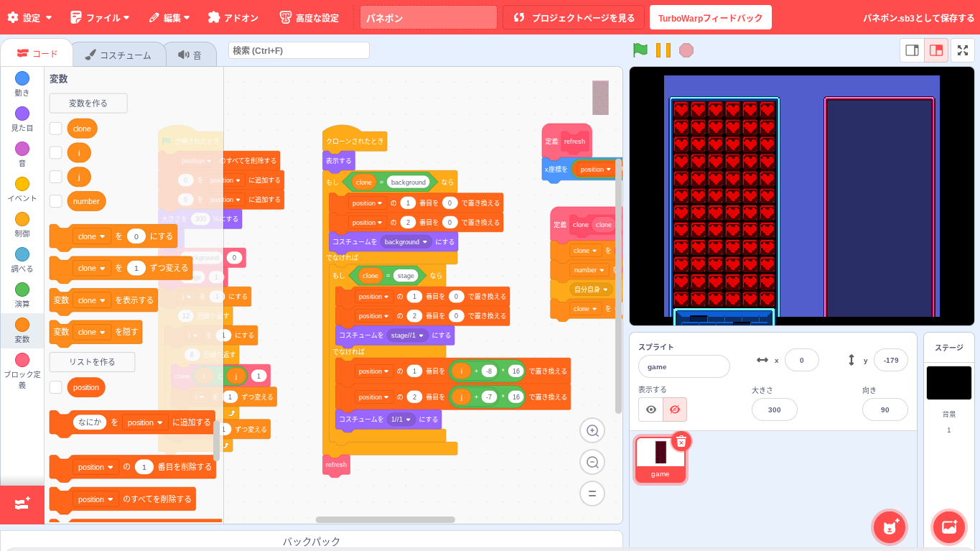Open the add extension button
The height and width of the screenshot is (551, 980).
click(x=22, y=504)
